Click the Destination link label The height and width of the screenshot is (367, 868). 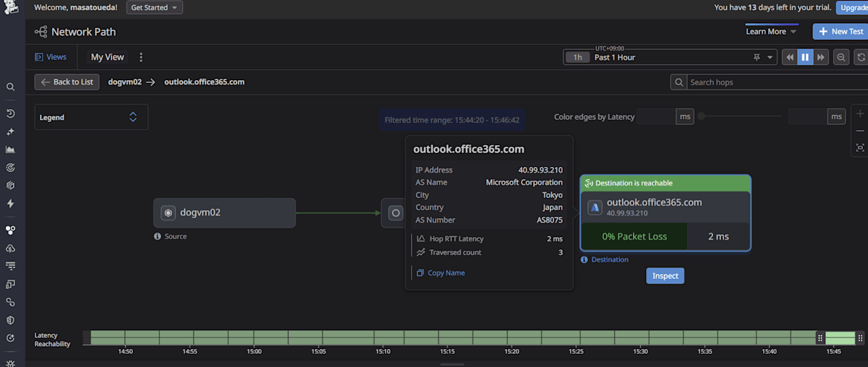[610, 259]
